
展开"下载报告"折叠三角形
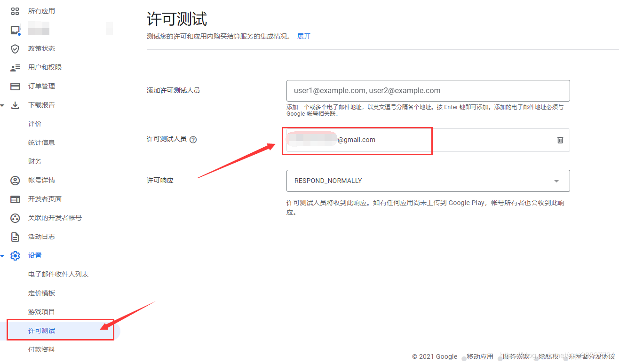click(x=2, y=105)
